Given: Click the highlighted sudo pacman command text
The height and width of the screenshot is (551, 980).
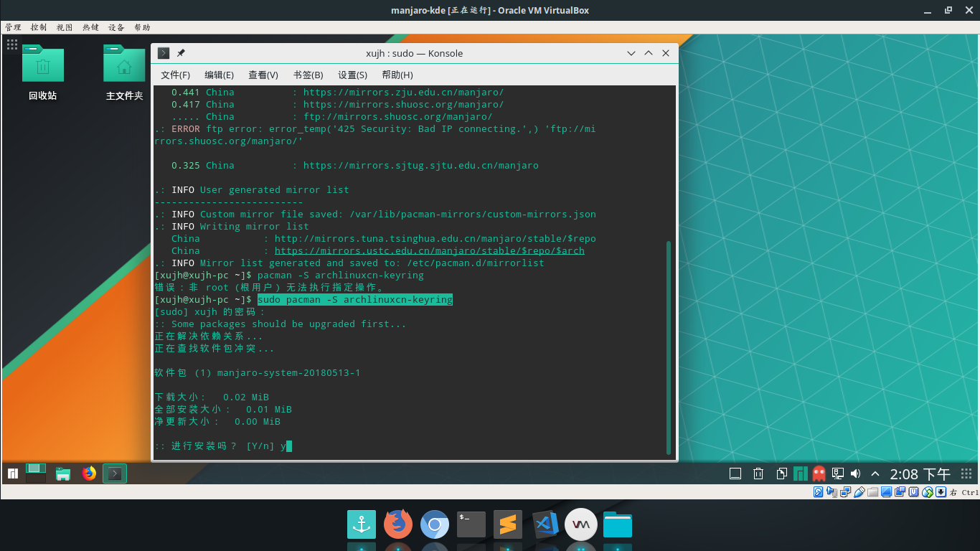Looking at the screenshot, I should coord(355,299).
